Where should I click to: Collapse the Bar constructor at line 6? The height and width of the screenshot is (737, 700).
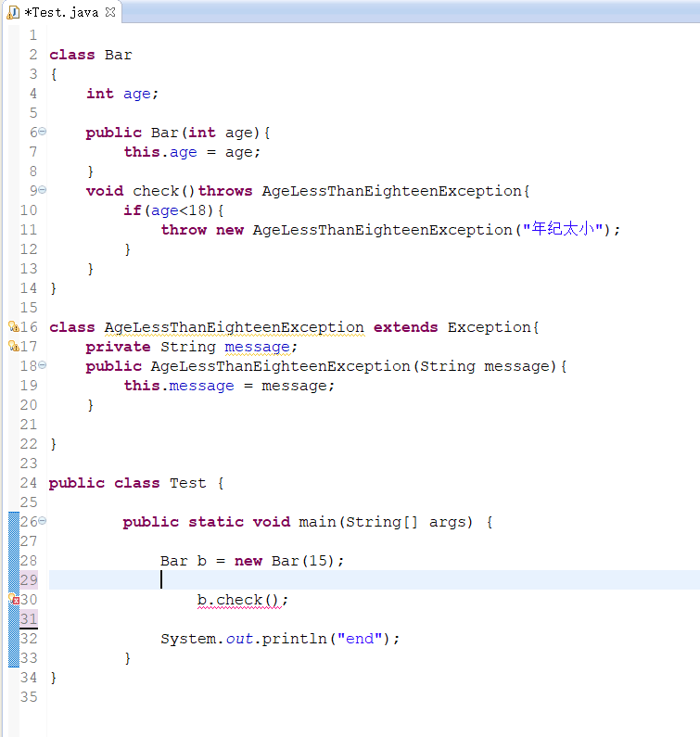click(x=43, y=132)
